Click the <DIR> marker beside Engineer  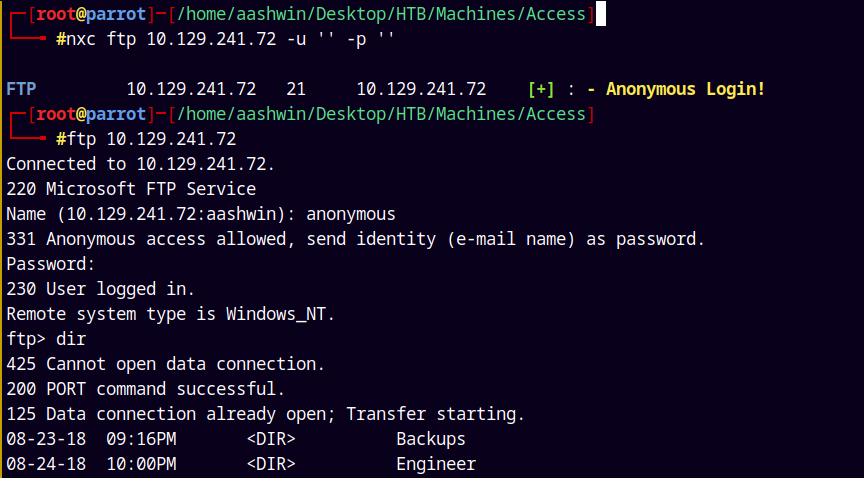[270, 464]
